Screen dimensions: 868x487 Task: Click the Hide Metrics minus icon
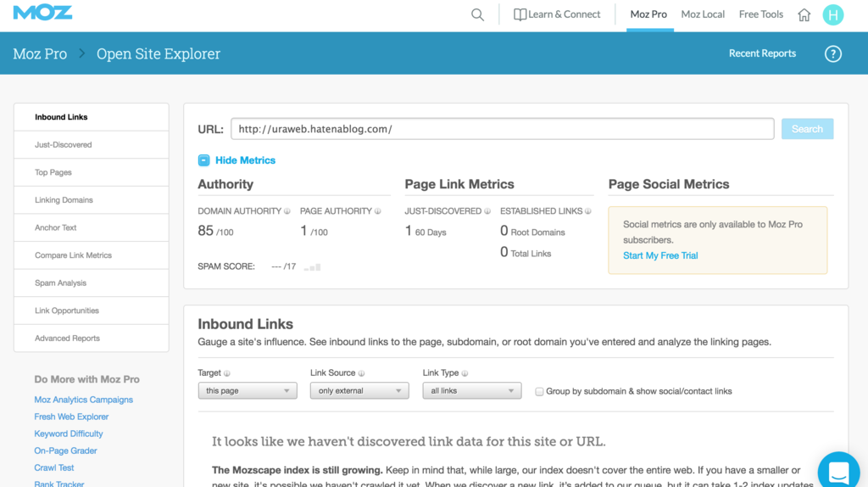203,160
